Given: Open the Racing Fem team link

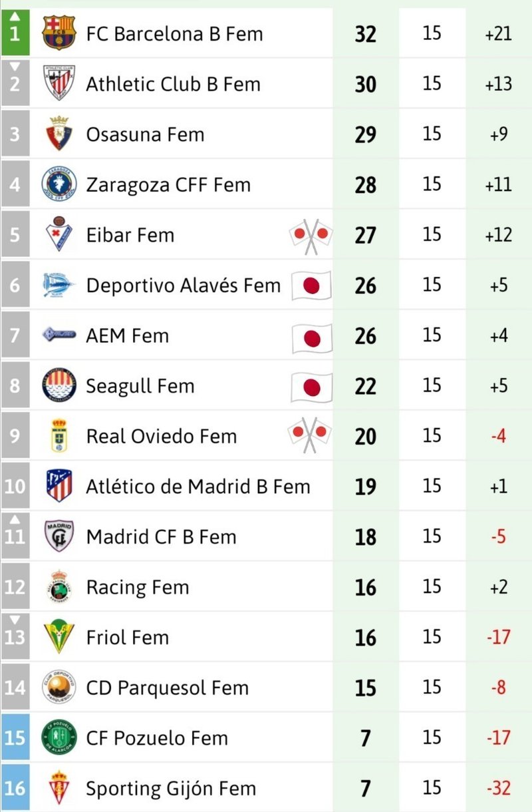Looking at the screenshot, I should (x=138, y=588).
